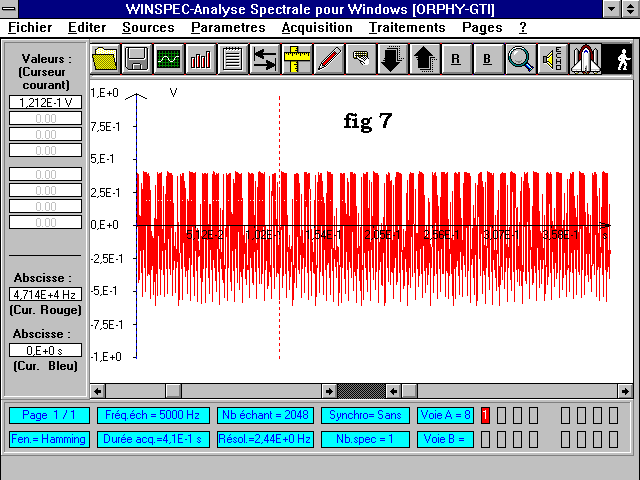
Task: Show the oscilloscope waveform view
Action: point(169,59)
